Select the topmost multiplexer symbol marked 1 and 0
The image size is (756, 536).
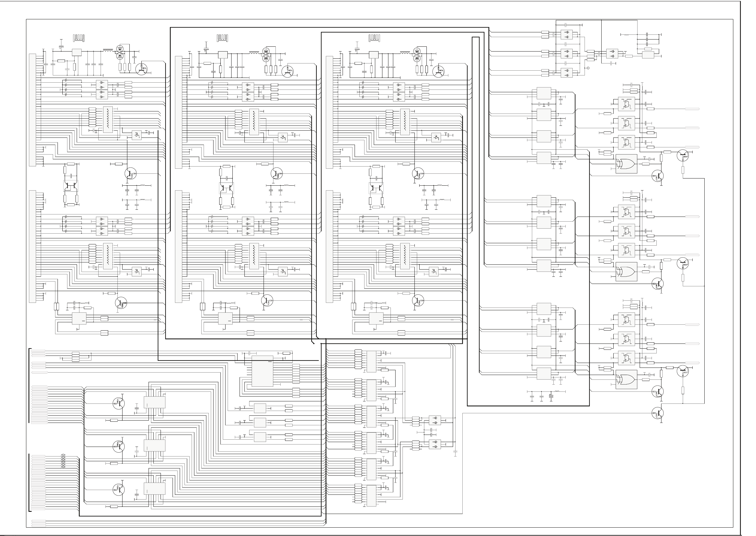click(626, 104)
